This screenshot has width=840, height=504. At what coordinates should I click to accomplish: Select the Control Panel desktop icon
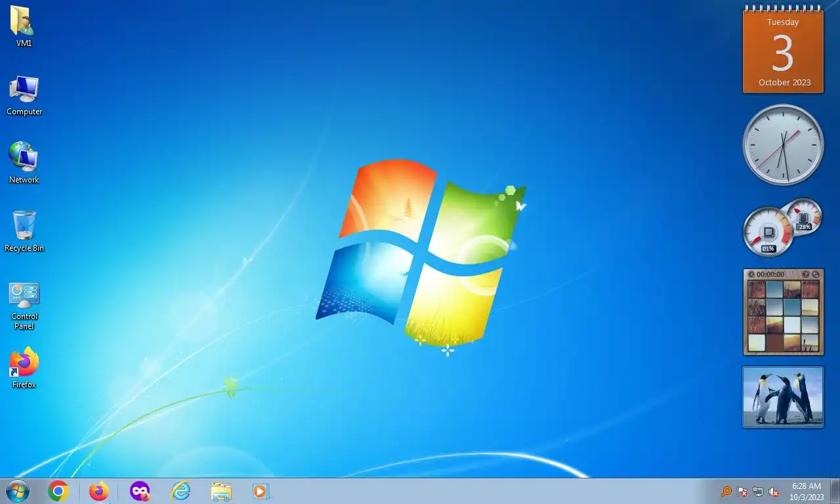(x=24, y=305)
